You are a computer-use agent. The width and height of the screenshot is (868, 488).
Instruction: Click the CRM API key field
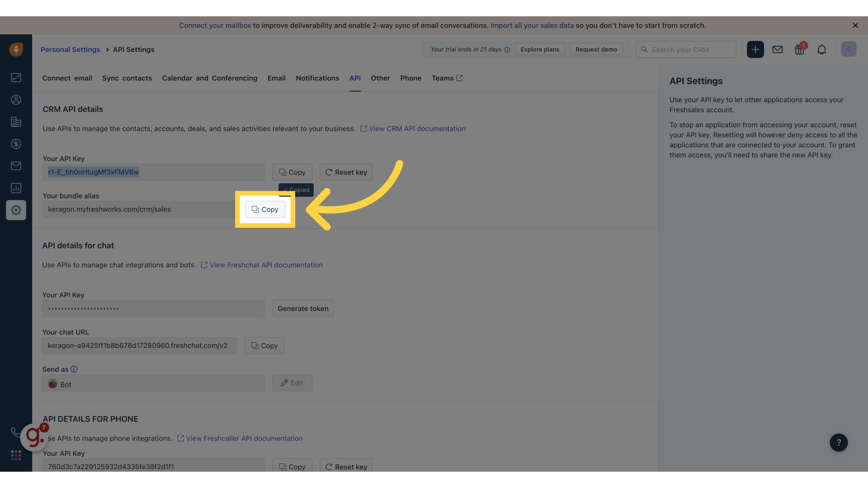[x=153, y=172]
